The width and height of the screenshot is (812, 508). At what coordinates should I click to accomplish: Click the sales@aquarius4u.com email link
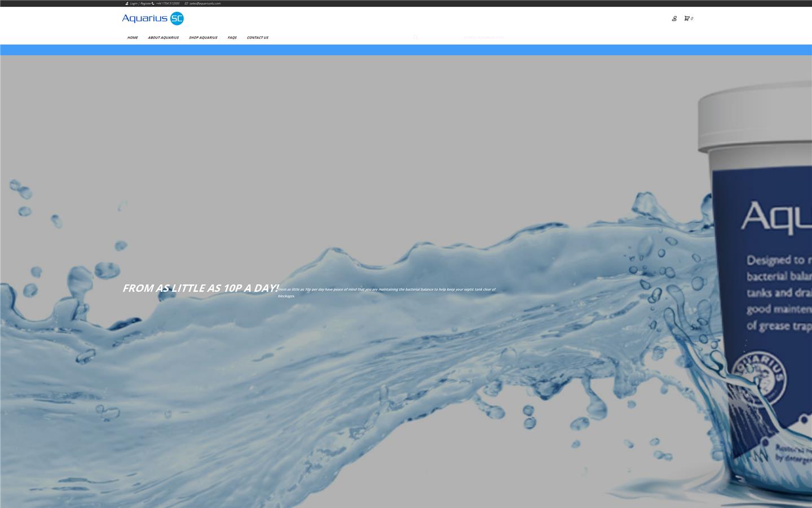click(x=204, y=3)
